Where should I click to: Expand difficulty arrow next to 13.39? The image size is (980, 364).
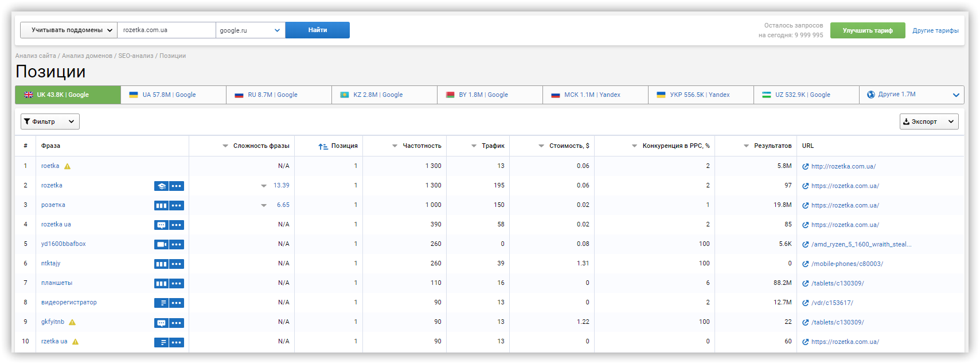pos(264,186)
